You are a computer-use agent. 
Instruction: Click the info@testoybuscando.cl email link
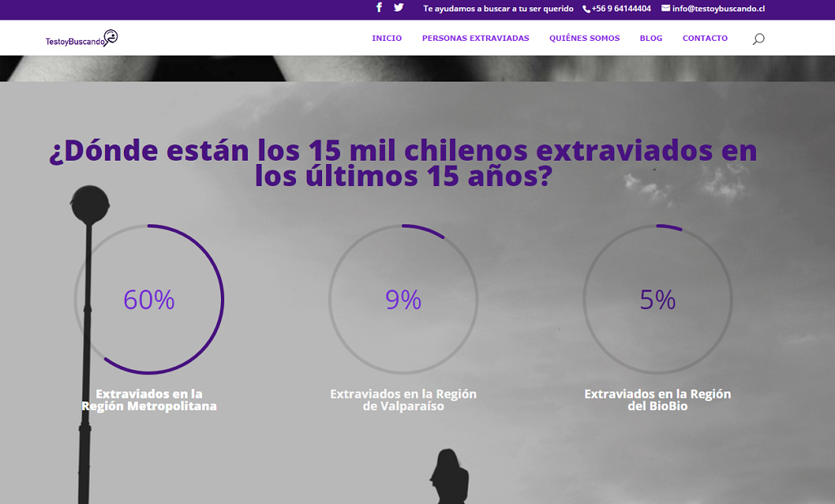(718, 8)
